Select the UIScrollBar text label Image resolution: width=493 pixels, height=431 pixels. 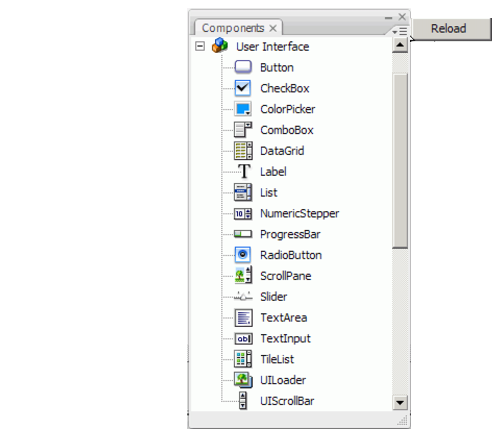[287, 401]
